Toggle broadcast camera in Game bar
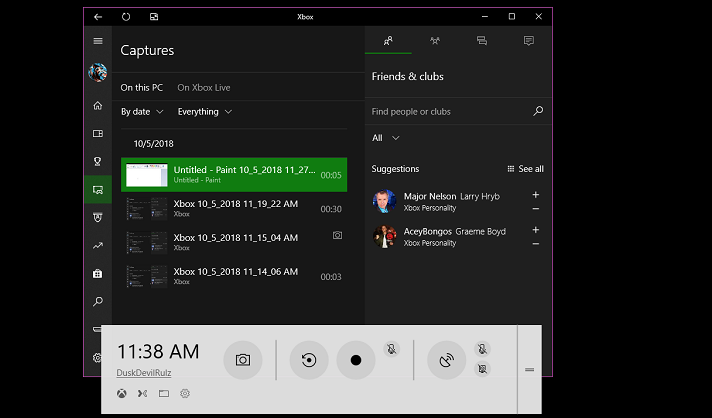 pos(483,369)
